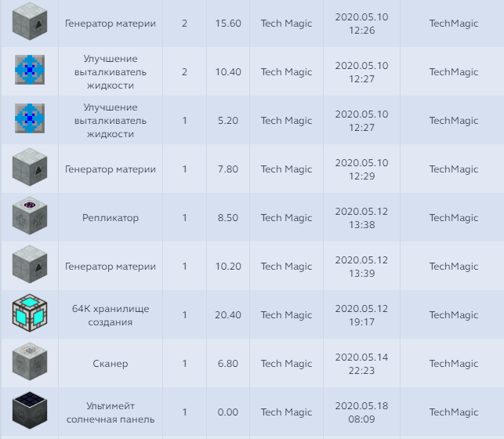Click date 2020.05.12 13:39
The height and width of the screenshot is (439, 504).
361,267
